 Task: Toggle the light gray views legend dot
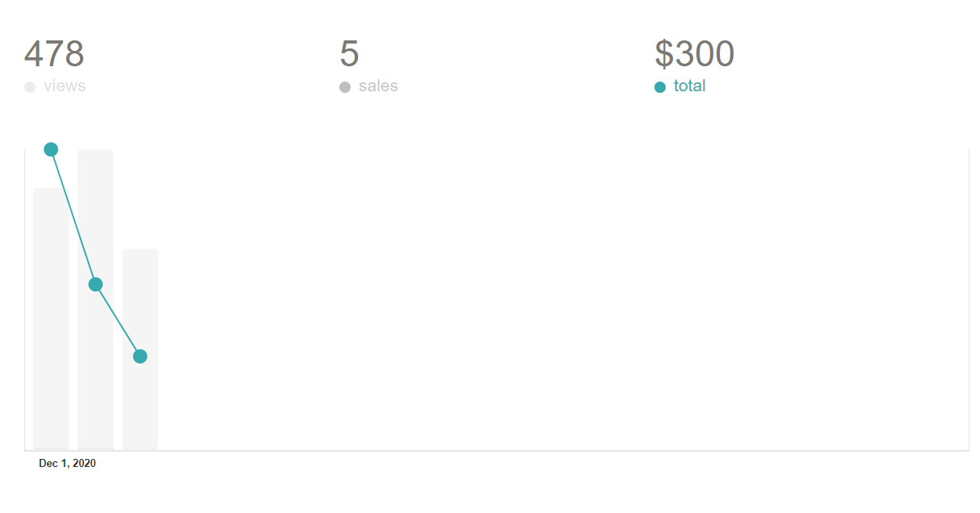coord(30,87)
